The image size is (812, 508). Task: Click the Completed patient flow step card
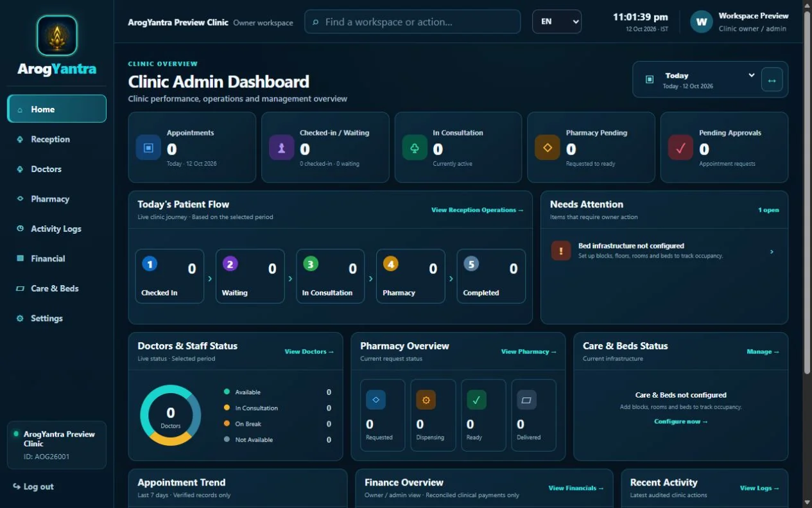click(x=491, y=276)
